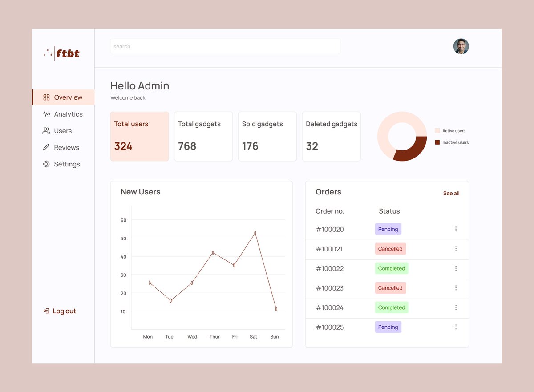
Task: Open actions menu beside order #100024
Action: tap(456, 307)
